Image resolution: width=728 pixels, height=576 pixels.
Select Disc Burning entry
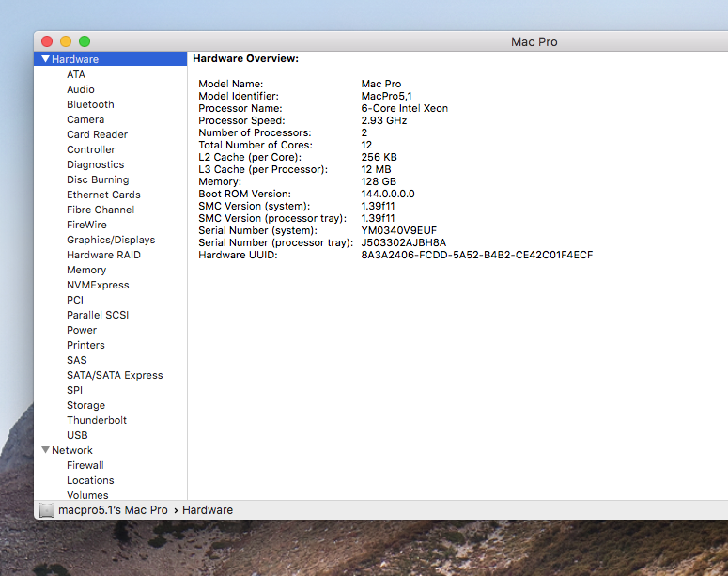point(98,179)
